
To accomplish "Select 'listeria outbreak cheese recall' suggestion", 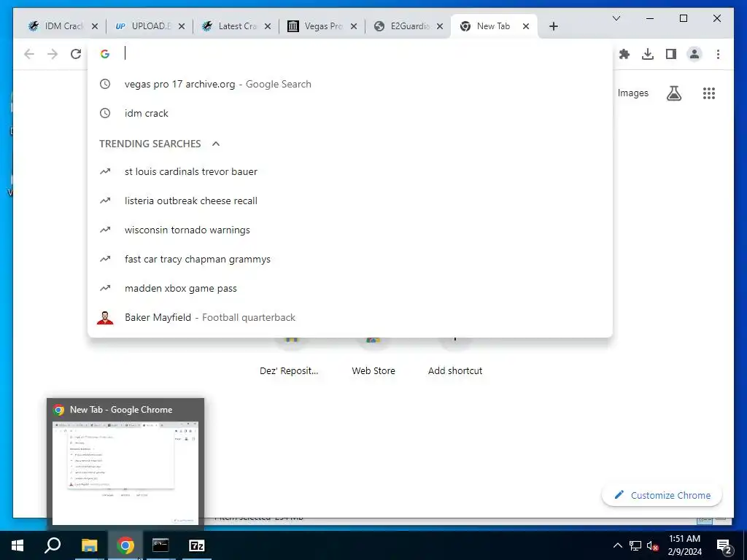I will click(350, 201).
